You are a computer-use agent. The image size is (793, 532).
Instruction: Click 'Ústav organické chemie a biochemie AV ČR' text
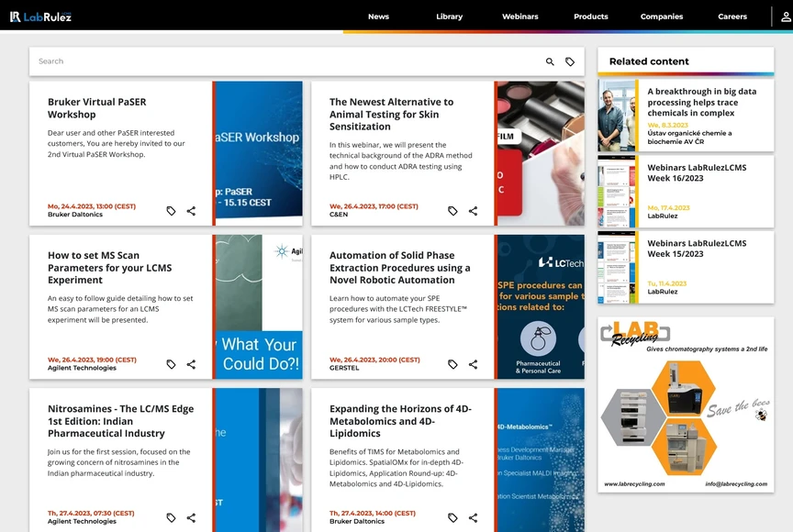[x=689, y=138]
